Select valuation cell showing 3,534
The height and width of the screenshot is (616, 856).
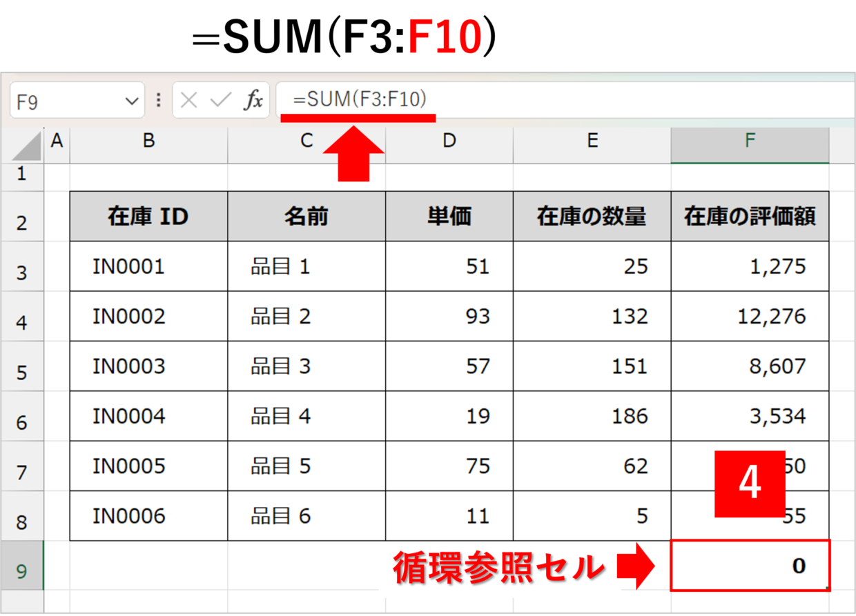coord(750,416)
